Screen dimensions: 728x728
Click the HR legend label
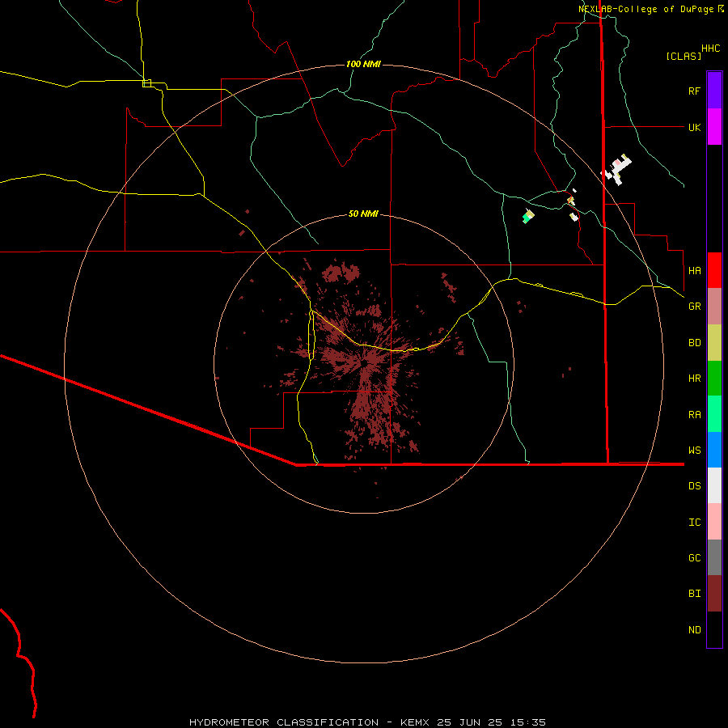(x=694, y=379)
